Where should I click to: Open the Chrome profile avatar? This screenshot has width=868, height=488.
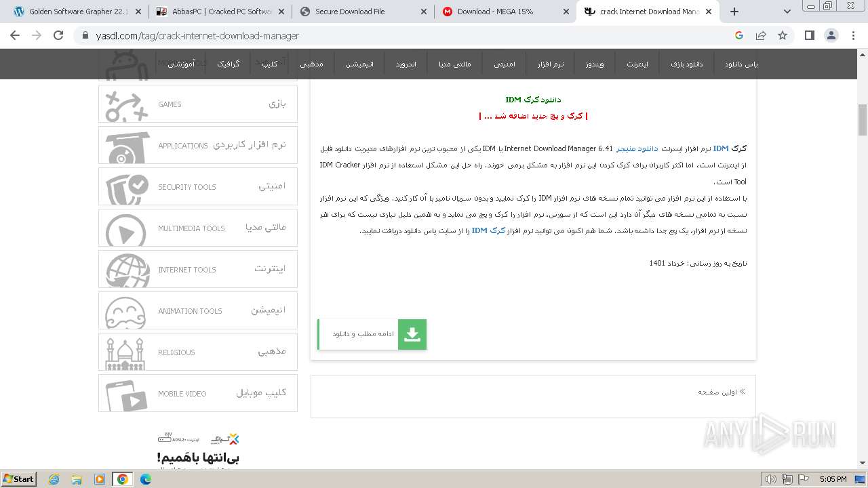click(x=831, y=35)
